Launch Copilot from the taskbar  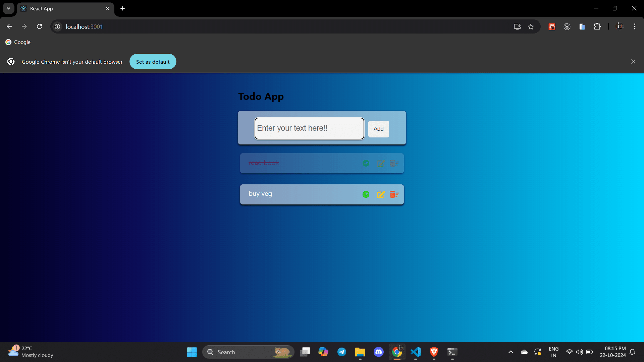coord(323,352)
